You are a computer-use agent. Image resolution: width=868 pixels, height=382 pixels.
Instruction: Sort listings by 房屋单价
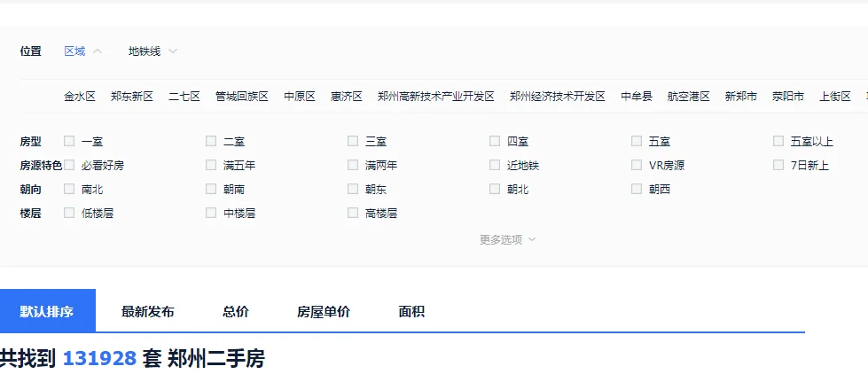click(324, 312)
